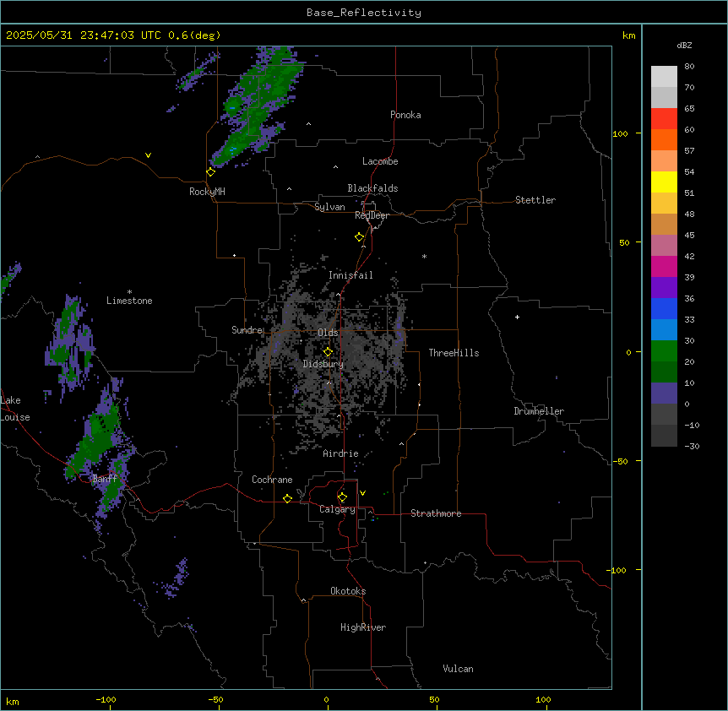Screen dimensions: 728x711
Task: Select the lightest gray 70-80 dBZ swatch
Action: (x=664, y=77)
